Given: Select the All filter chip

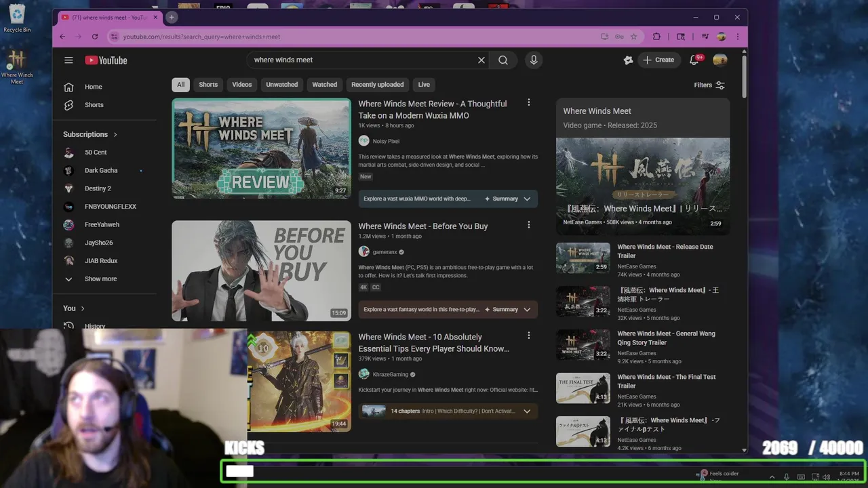Looking at the screenshot, I should (x=180, y=85).
